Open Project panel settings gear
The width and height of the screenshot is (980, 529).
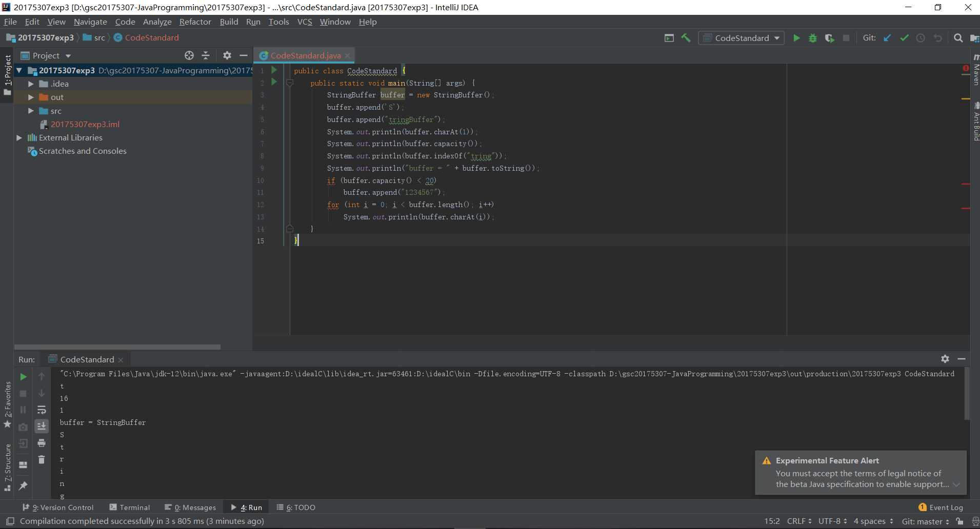[x=227, y=55]
